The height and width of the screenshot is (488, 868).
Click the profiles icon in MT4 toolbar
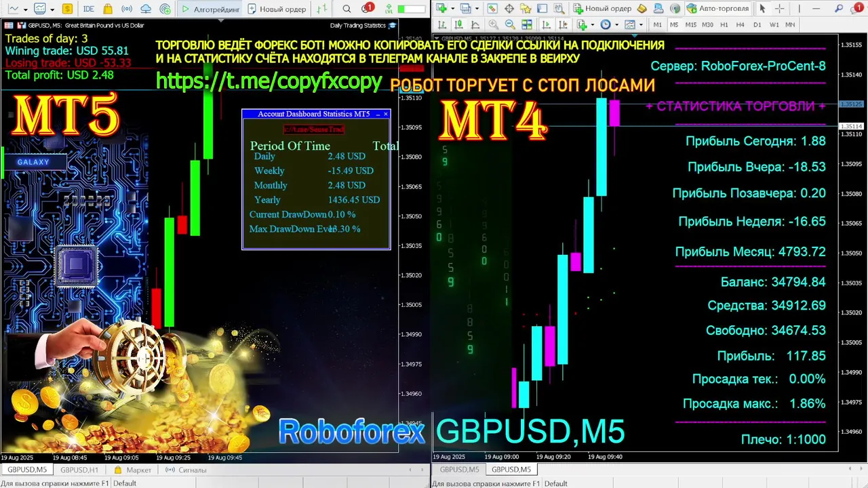tap(465, 8)
